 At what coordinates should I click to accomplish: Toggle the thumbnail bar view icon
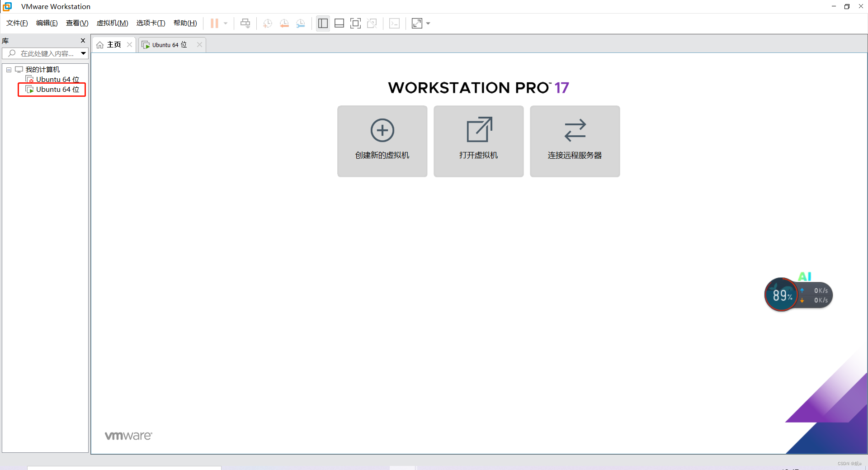click(x=340, y=24)
